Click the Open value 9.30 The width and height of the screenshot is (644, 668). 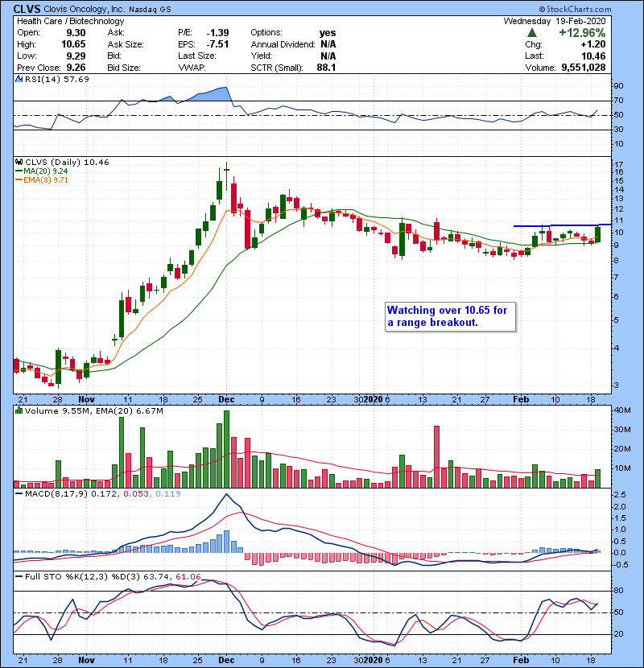[x=76, y=33]
